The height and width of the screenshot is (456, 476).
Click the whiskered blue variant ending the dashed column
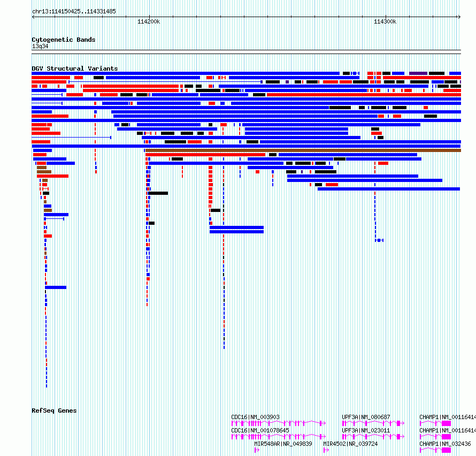[379, 240]
